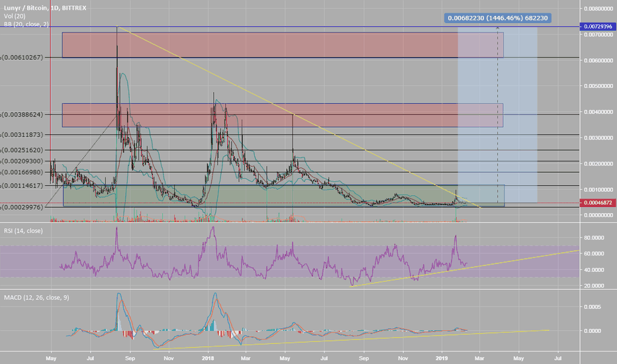This screenshot has height=364, width=617.
Task: Click 0.00600000 on the price axis
Action: pyautogui.click(x=598, y=61)
